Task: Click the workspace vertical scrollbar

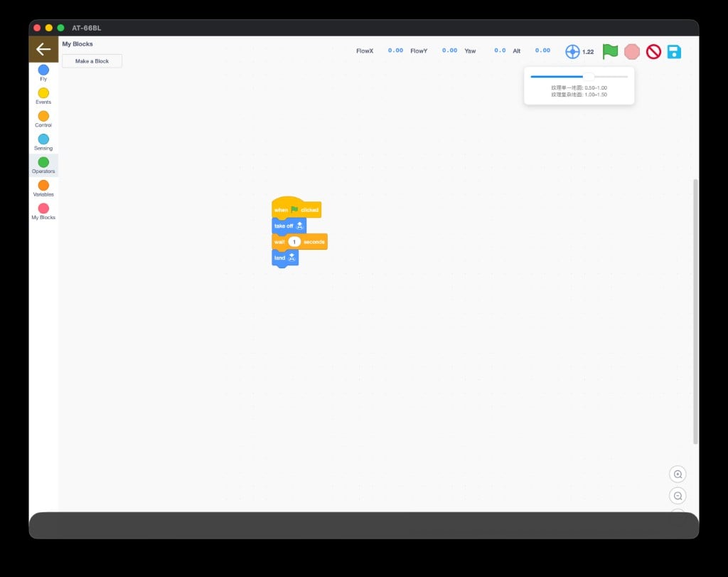Action: click(x=695, y=311)
